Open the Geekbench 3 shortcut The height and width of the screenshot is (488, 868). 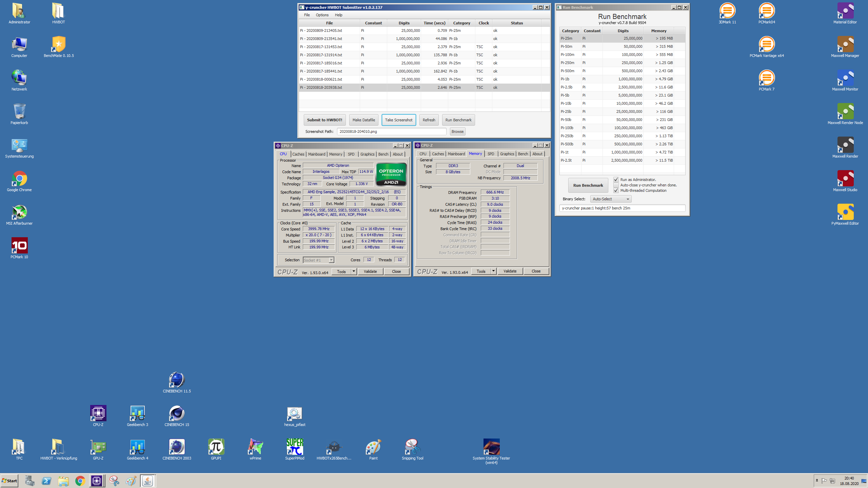point(137,416)
